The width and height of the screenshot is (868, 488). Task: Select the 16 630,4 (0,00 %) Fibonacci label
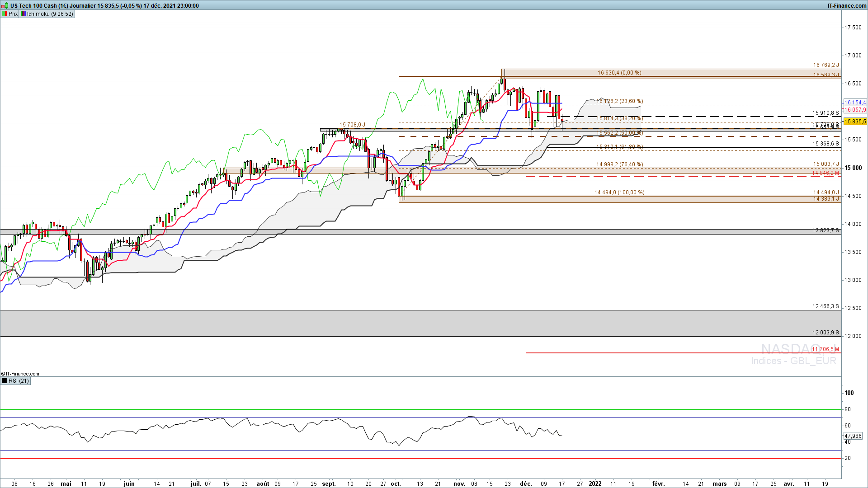tap(619, 73)
